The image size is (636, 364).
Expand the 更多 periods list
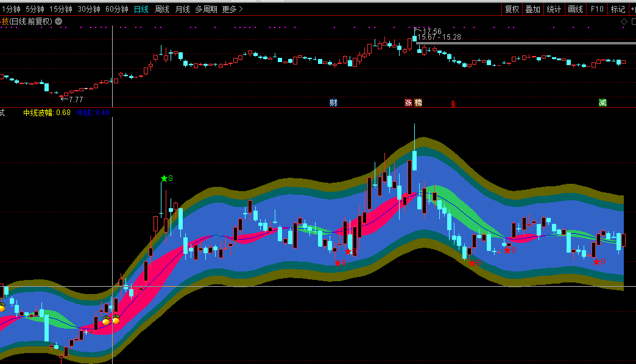[231, 9]
